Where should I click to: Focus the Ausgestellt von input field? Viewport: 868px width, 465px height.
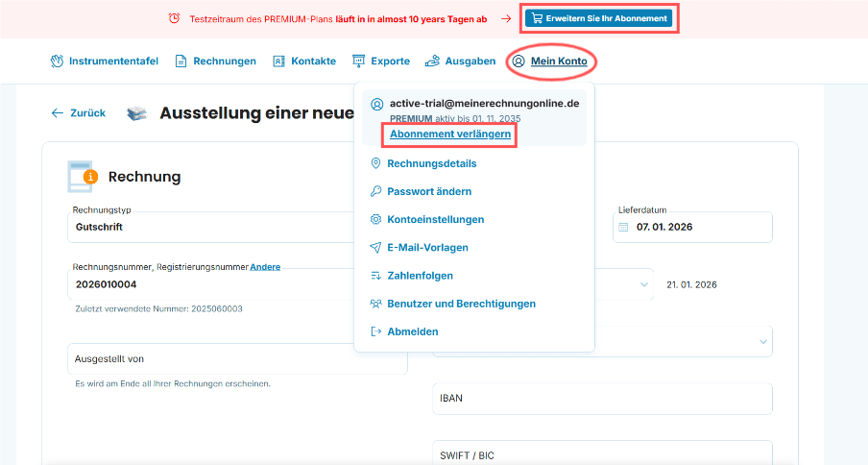[237, 358]
